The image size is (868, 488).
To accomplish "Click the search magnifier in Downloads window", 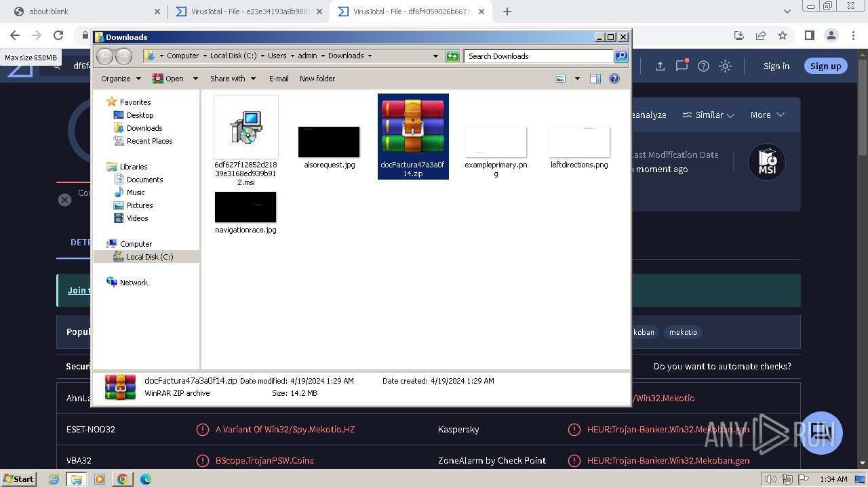I will [620, 56].
